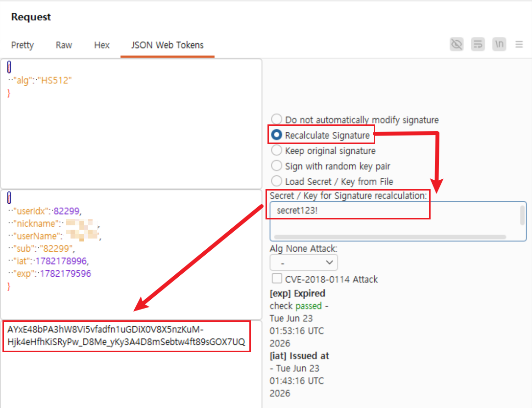Open the Alg None Attack dropdown
The image size is (532, 408).
[304, 263]
